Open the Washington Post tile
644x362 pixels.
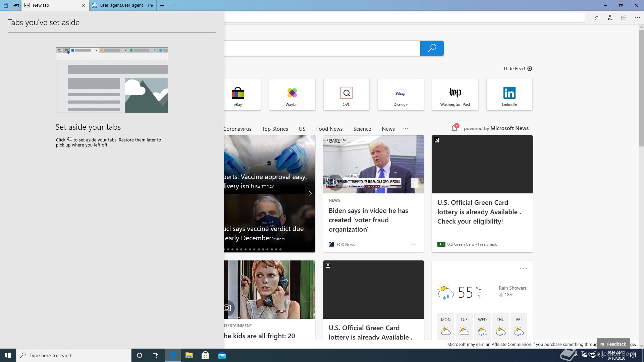(x=455, y=94)
